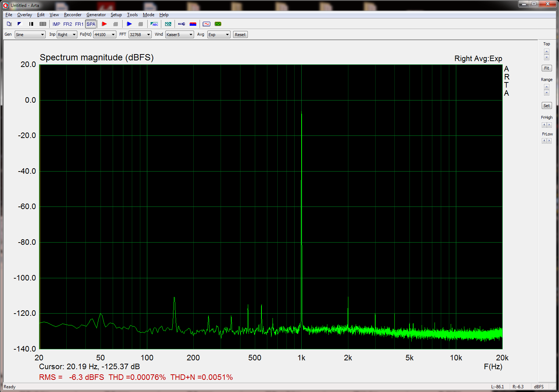Image resolution: width=559 pixels, height=392 pixels.
Task: Increase Range with its up arrow
Action: (546, 87)
